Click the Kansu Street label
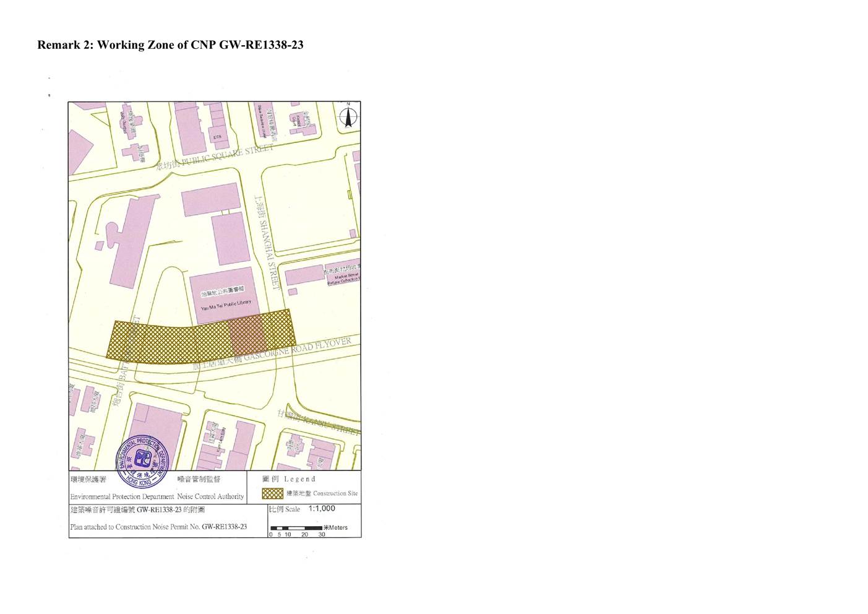 (x=319, y=422)
